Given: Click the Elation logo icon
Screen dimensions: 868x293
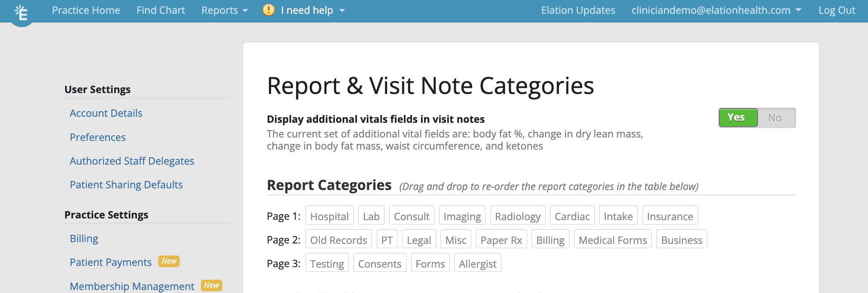Looking at the screenshot, I should [x=22, y=11].
